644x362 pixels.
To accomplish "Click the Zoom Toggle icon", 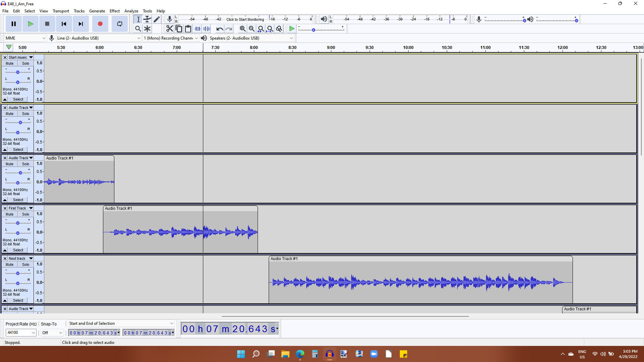I will point(279,29).
